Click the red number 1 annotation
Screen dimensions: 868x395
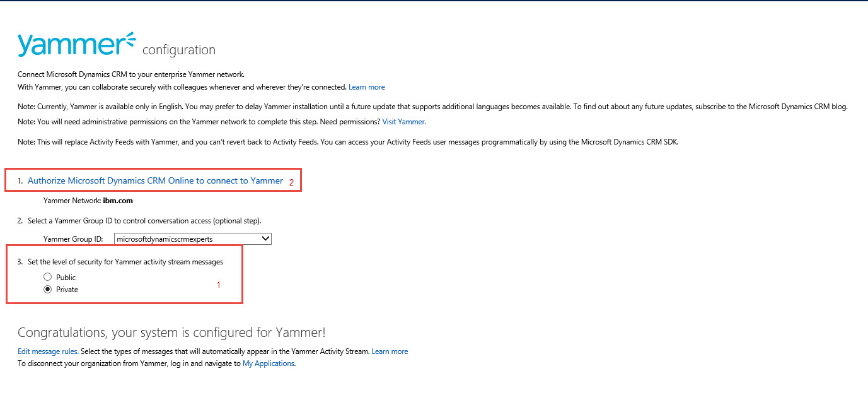tap(219, 285)
